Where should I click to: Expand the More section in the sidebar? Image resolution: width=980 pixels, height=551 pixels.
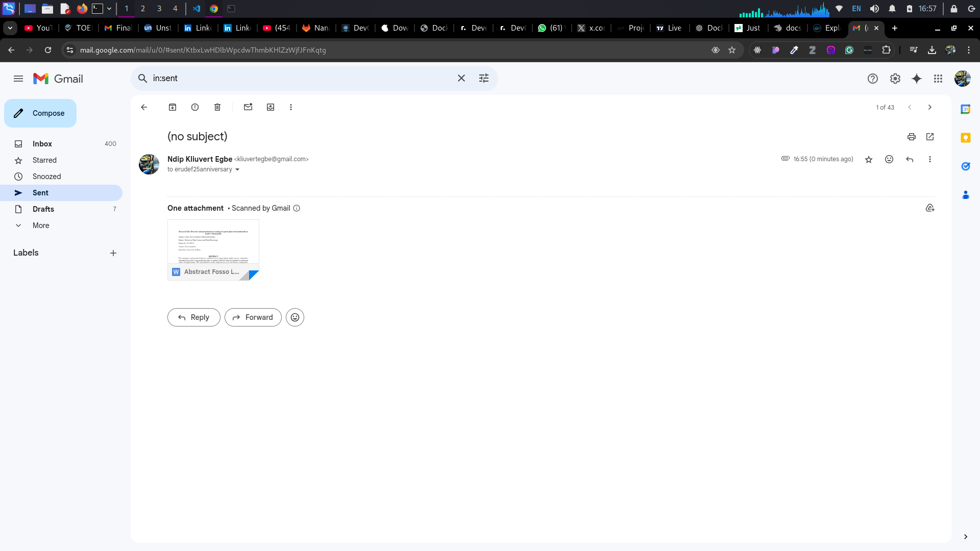point(41,226)
